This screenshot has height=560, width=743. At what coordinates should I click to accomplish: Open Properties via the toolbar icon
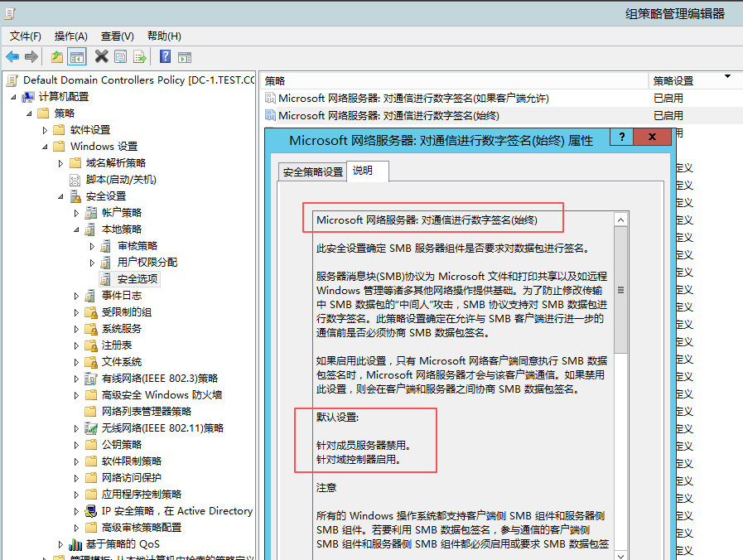tap(121, 57)
